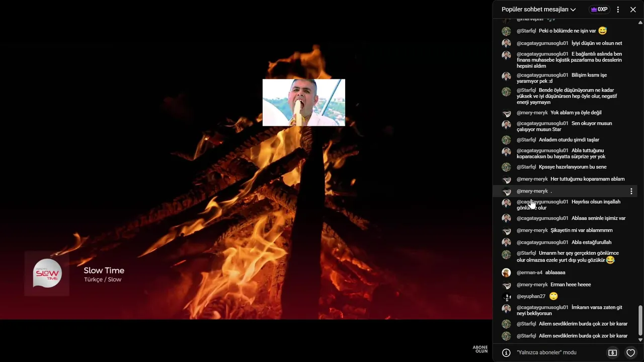The width and height of the screenshot is (644, 362).
Task: Click message 'Erman heee heeee'
Action: tap(571, 285)
